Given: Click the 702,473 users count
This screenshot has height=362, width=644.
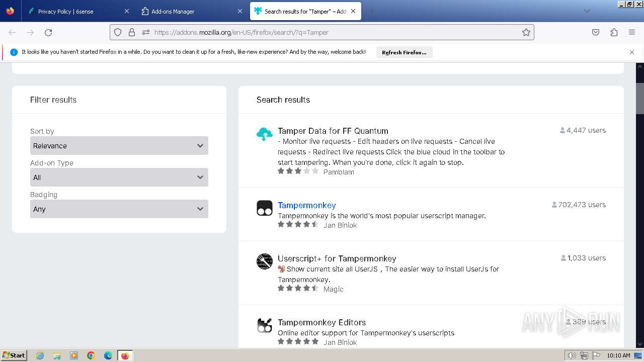Looking at the screenshot, I should point(579,205).
